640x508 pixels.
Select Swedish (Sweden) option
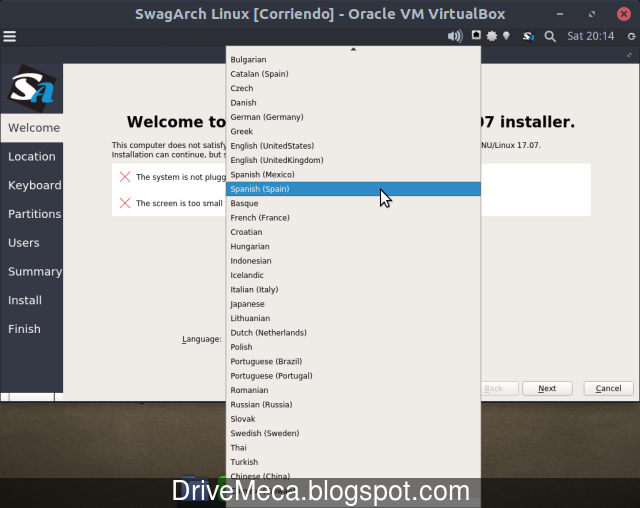[x=353, y=433]
